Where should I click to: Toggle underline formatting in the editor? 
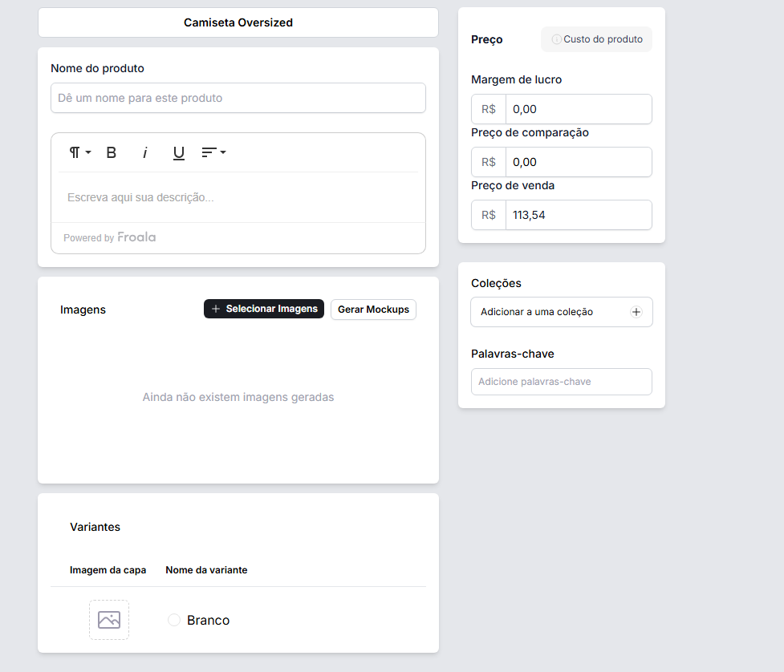click(x=179, y=152)
